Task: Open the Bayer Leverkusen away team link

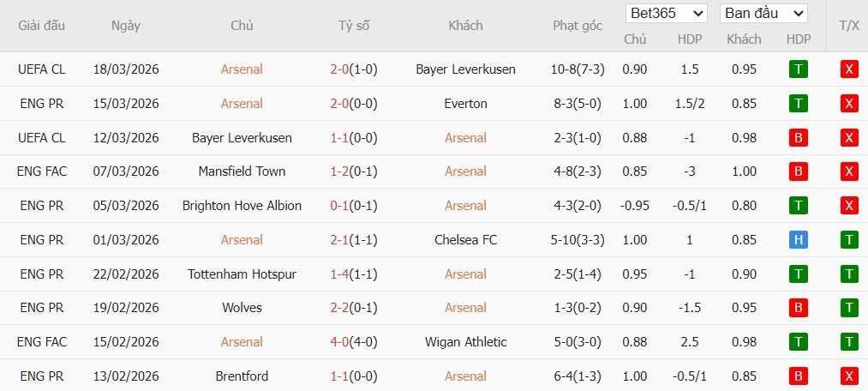Action: (465, 69)
